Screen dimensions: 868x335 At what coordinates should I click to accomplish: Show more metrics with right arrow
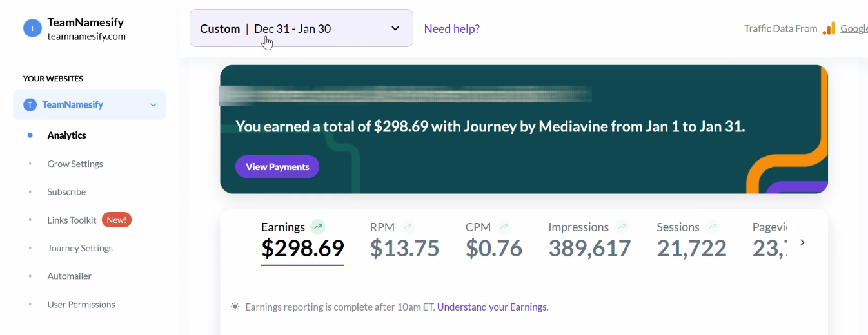(x=802, y=242)
